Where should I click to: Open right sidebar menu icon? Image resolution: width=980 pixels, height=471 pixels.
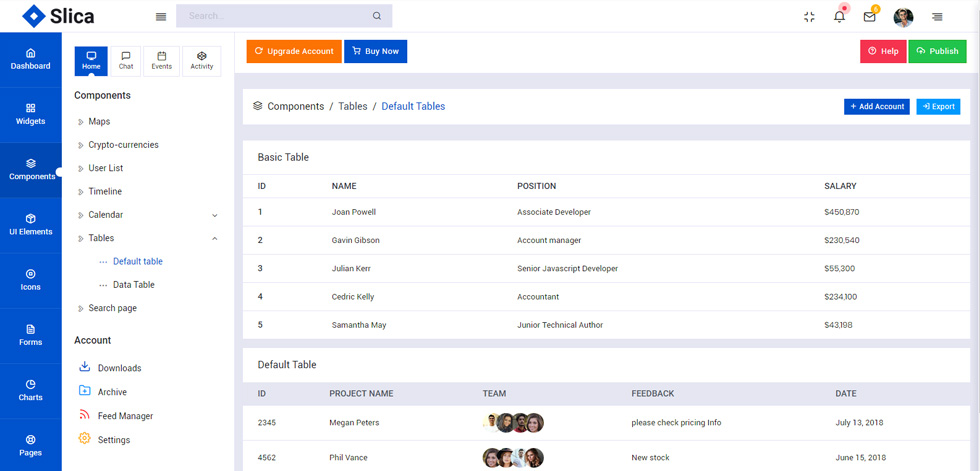(x=937, y=17)
